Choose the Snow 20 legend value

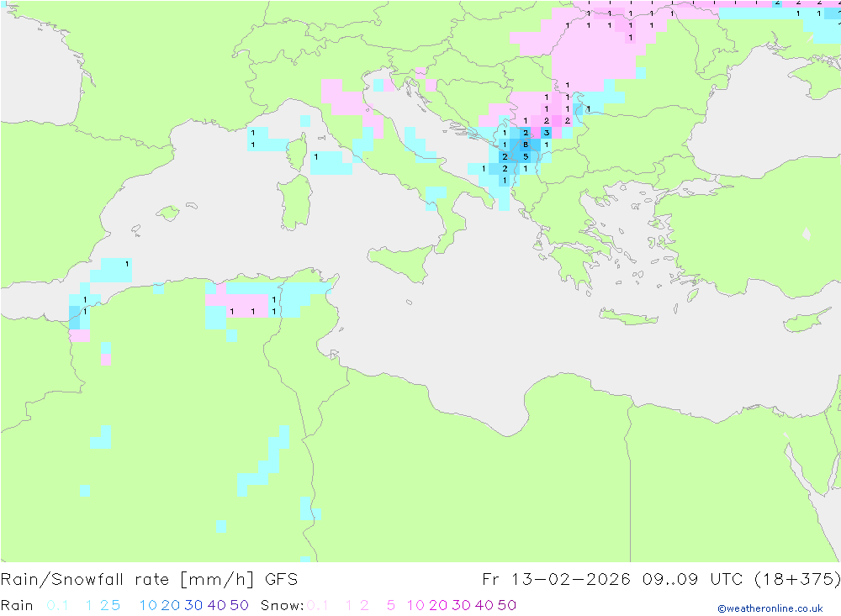point(438,605)
